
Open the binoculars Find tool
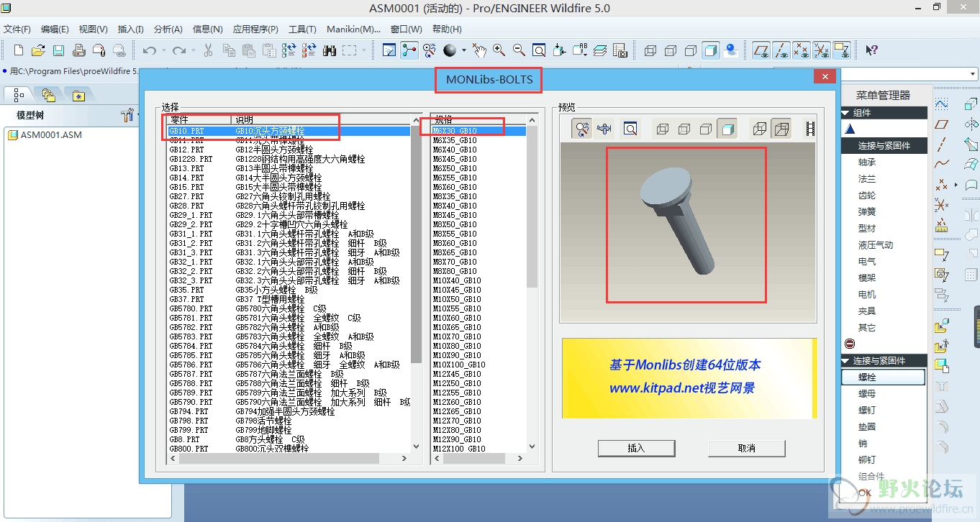[x=330, y=50]
